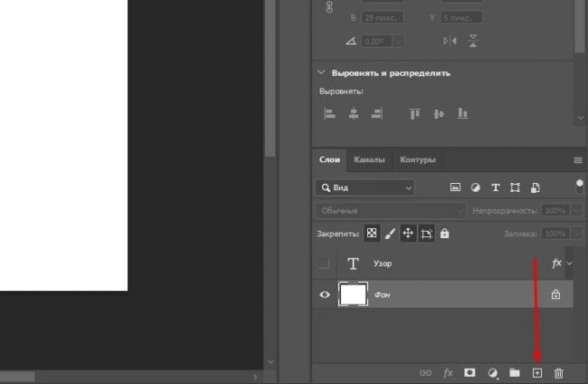Filter layers by smart objects icon
This screenshot has width=588, height=384.
(536, 187)
